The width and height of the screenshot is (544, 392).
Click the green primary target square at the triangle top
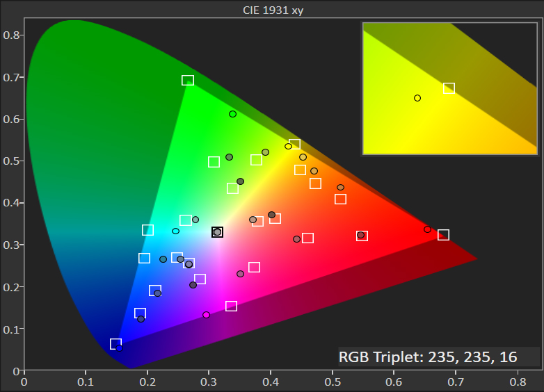pyautogui.click(x=188, y=80)
